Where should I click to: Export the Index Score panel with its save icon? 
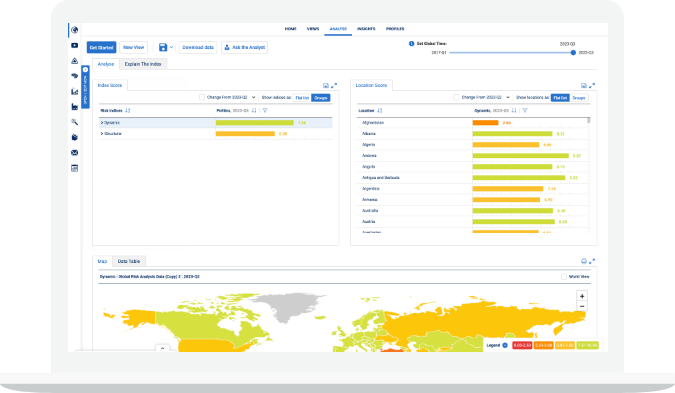click(x=326, y=86)
